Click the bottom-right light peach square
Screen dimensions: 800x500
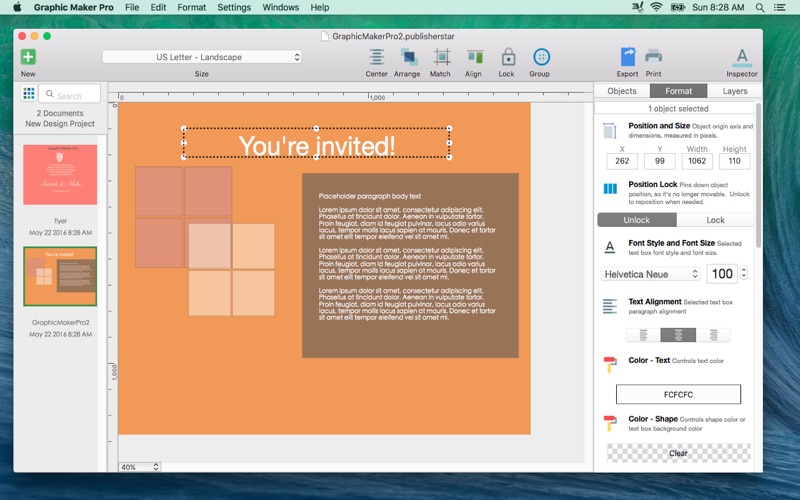tap(254, 293)
